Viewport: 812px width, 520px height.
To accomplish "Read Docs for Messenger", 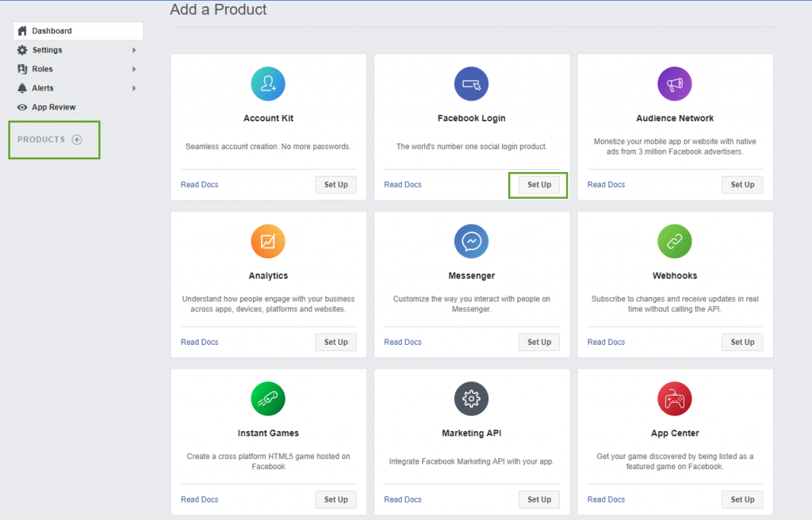I will (x=403, y=342).
